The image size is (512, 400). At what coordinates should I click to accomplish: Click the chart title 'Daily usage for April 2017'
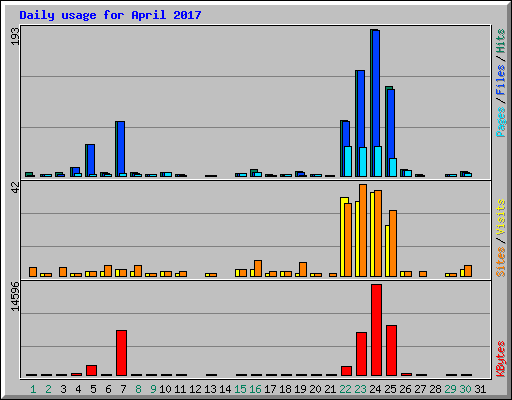110,15
